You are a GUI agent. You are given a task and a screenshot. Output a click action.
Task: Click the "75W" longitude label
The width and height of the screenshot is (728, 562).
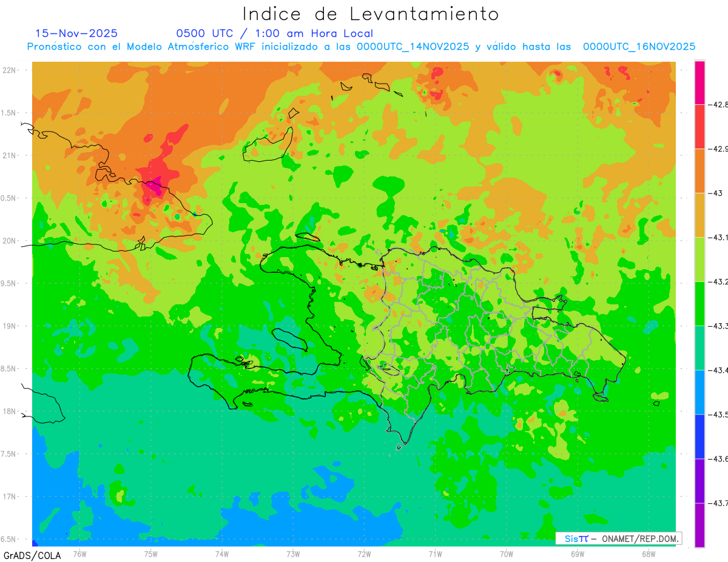point(151,554)
